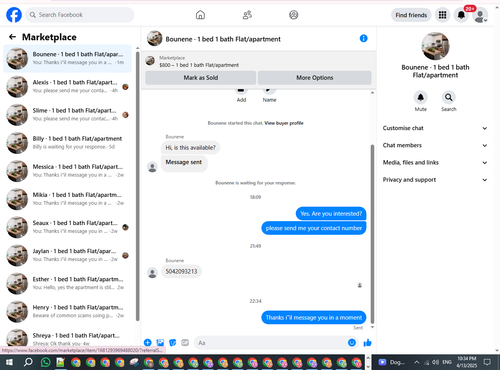Expand Privacy and support section

pyautogui.click(x=435, y=180)
